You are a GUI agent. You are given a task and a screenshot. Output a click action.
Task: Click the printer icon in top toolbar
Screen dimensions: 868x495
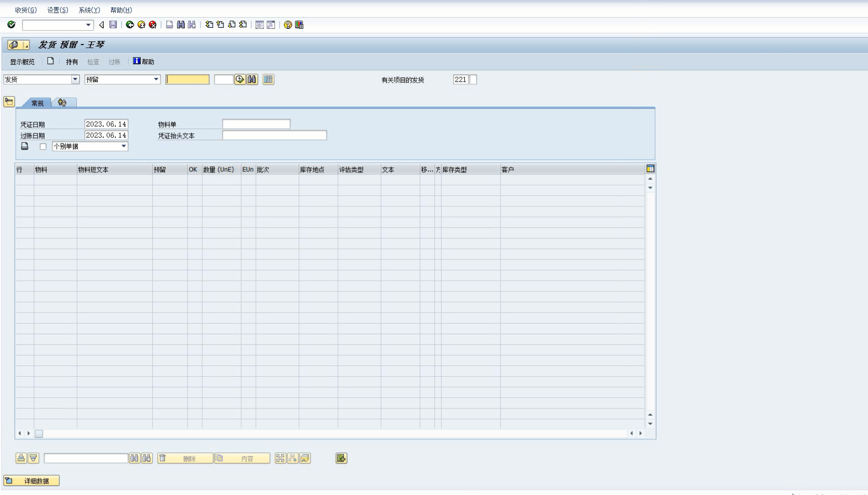(169, 25)
